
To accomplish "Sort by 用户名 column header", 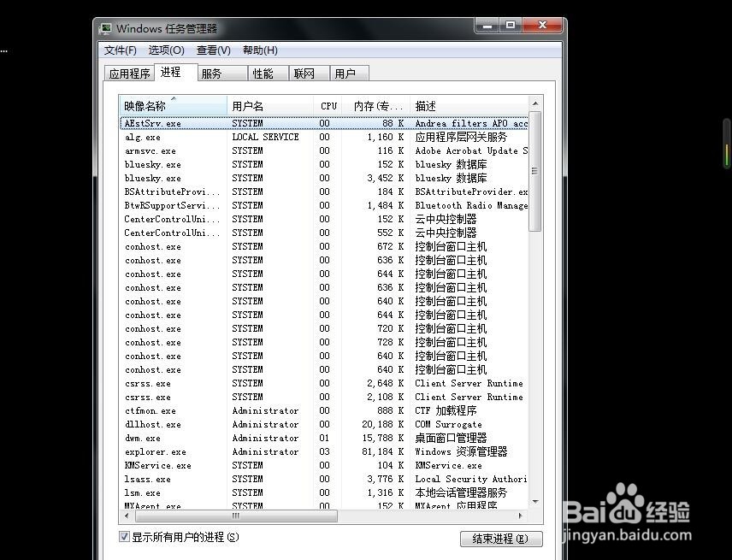I will (270, 106).
